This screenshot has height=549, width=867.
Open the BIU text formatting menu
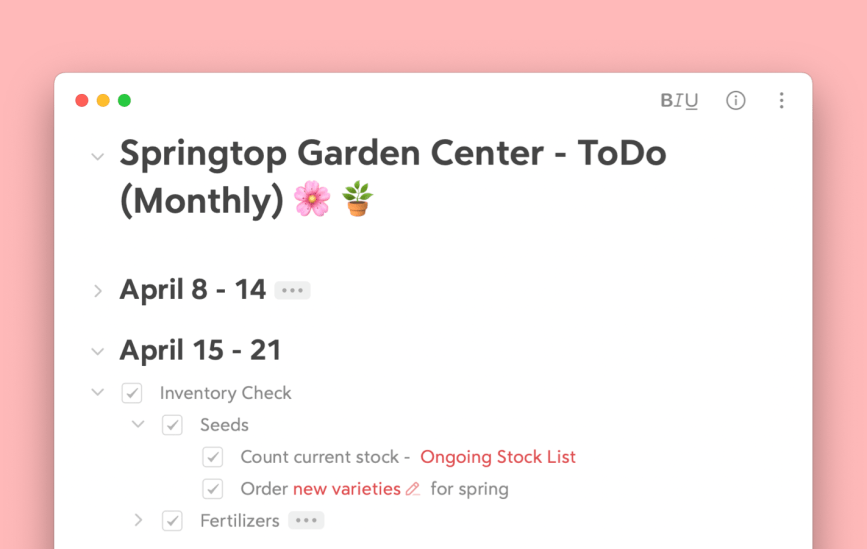click(679, 100)
